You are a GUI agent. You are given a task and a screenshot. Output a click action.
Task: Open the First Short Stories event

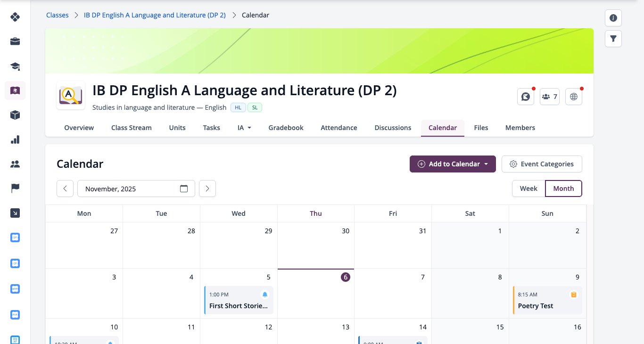[239, 300]
